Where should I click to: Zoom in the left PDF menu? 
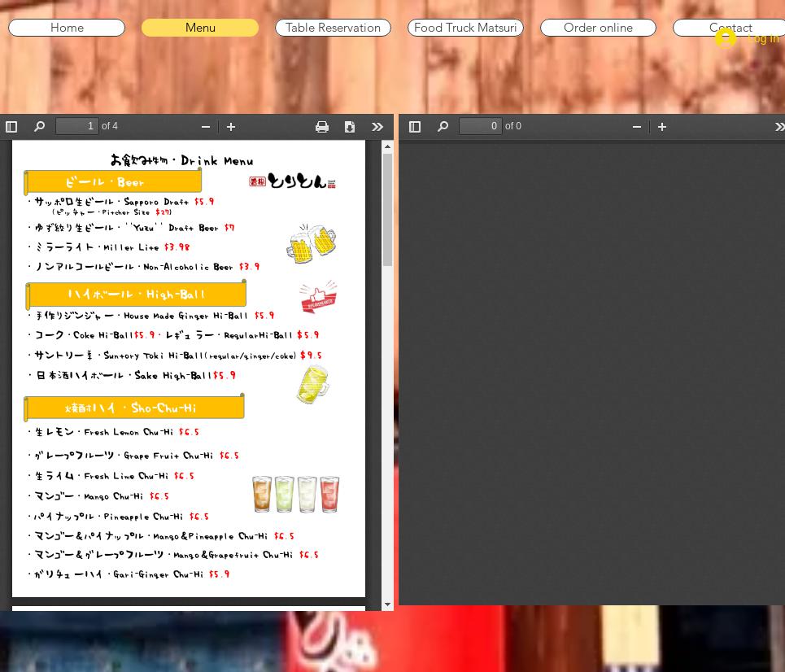click(231, 127)
